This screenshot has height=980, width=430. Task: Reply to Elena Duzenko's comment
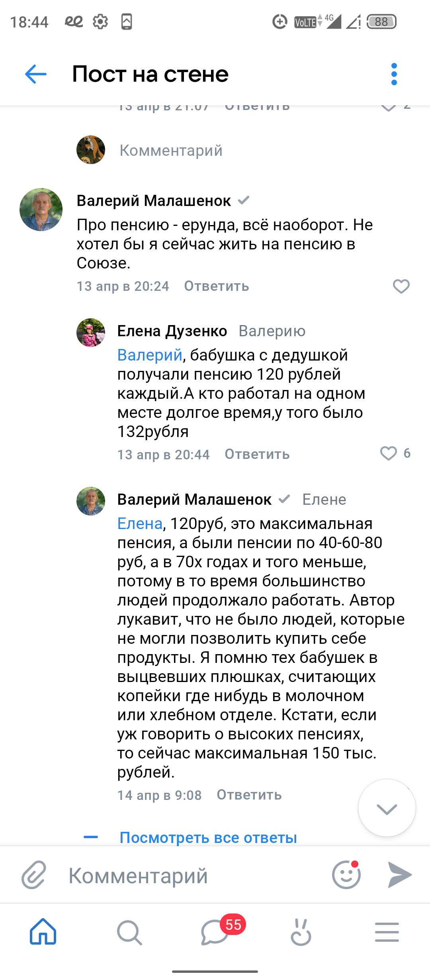(x=257, y=455)
